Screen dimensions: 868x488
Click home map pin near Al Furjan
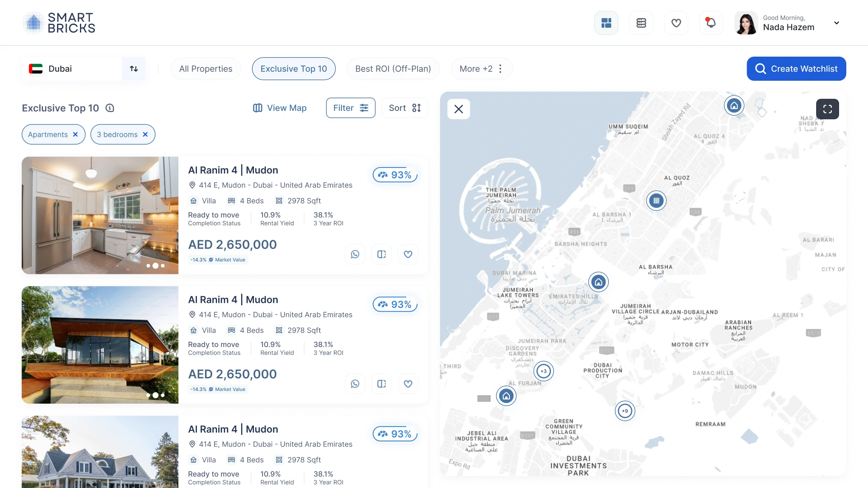[x=506, y=396]
